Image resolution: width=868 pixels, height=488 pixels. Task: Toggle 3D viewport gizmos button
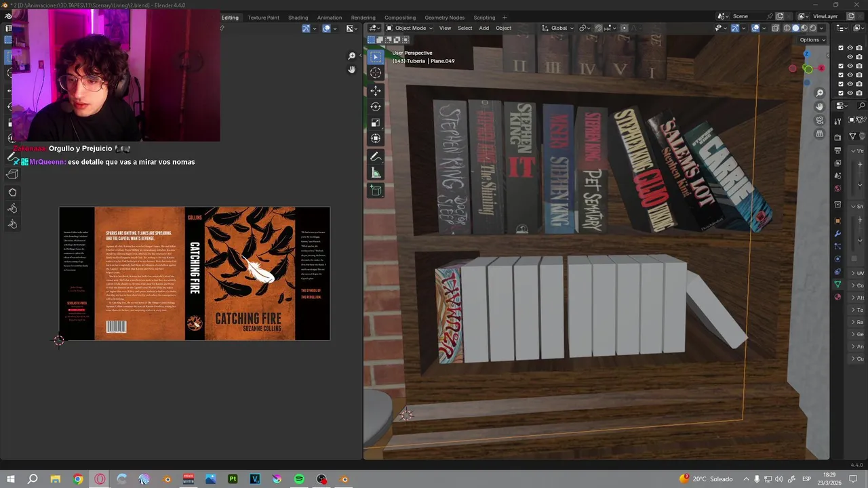(734, 28)
